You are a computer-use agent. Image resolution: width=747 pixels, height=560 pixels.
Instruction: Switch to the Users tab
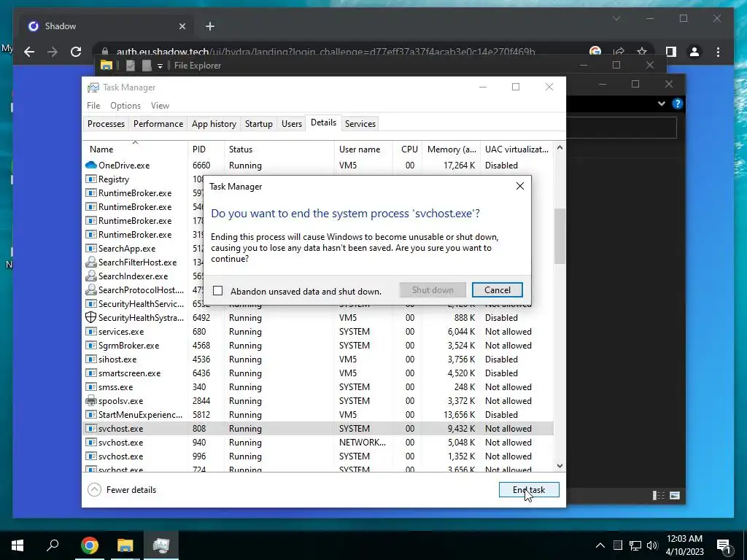pyautogui.click(x=292, y=124)
